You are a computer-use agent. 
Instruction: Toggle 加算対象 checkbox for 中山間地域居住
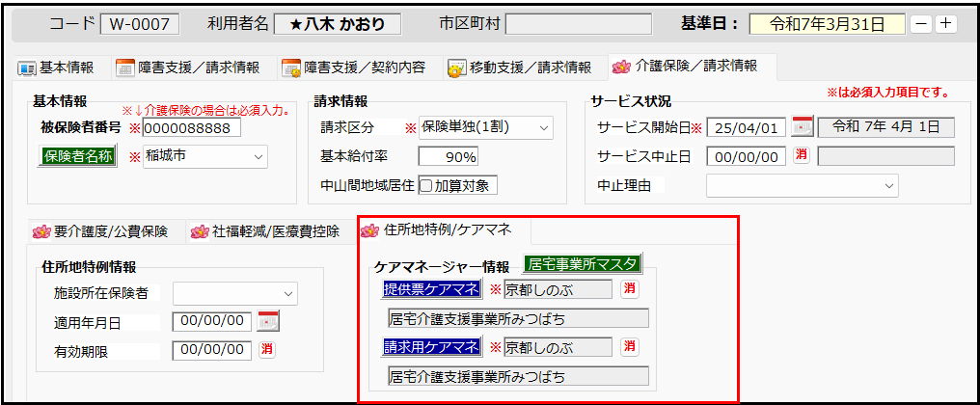tap(425, 185)
